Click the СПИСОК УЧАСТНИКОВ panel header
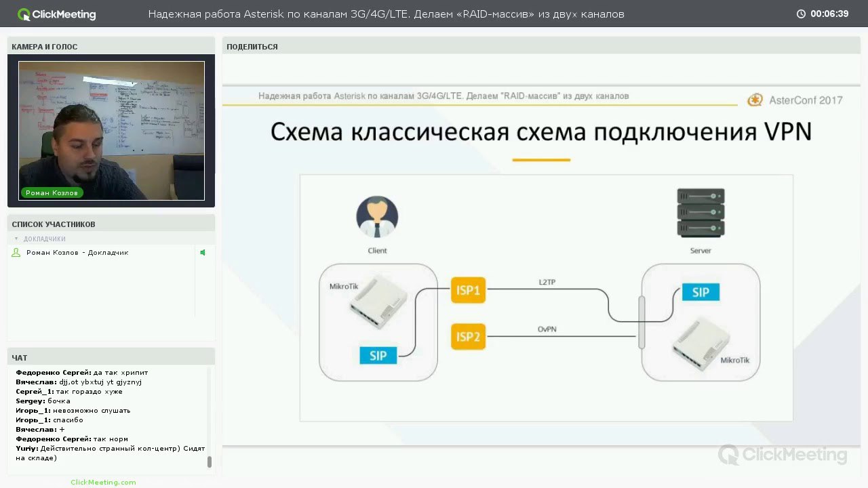868x488 pixels. 111,224
